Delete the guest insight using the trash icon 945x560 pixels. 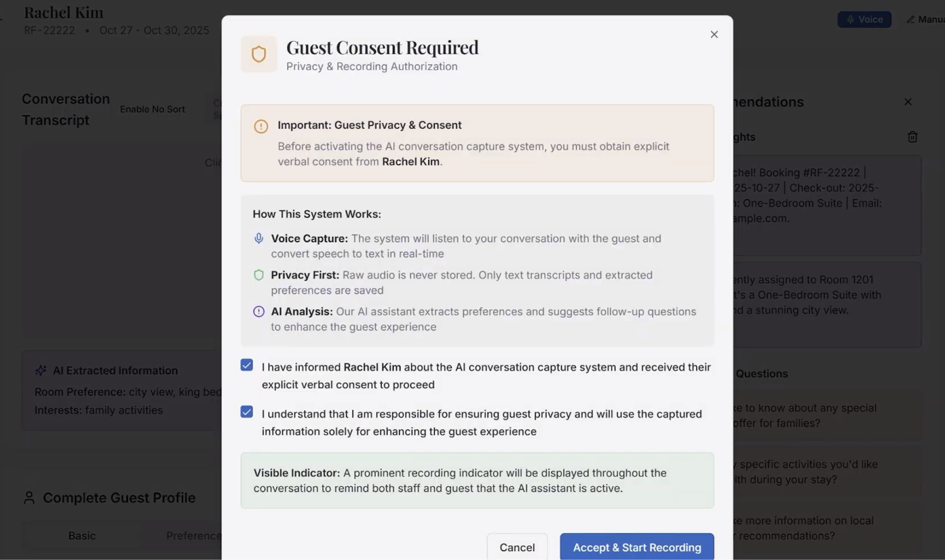[912, 136]
